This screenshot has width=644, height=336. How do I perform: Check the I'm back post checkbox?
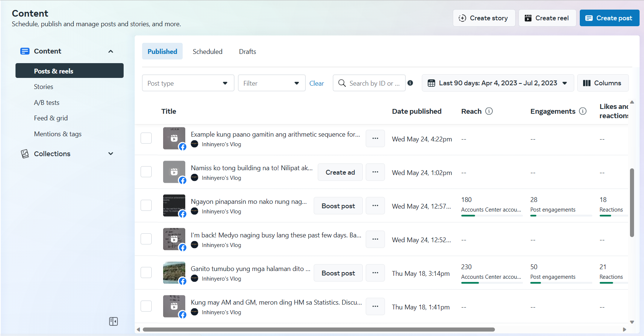coord(146,239)
